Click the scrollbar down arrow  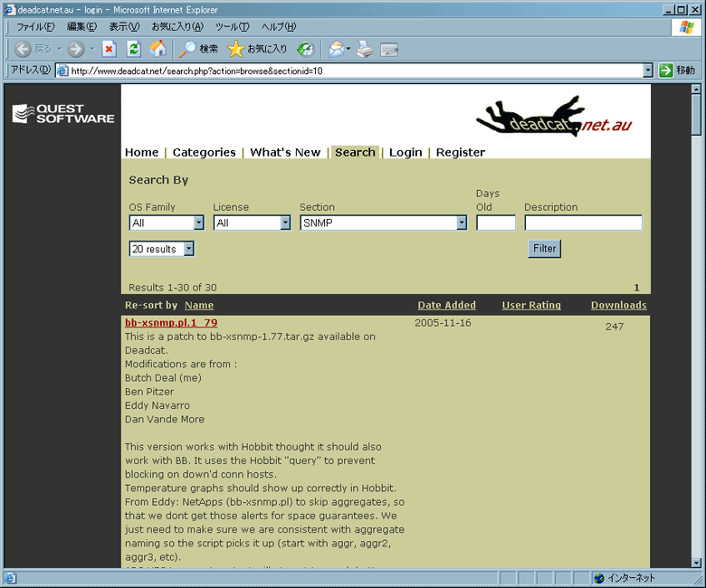click(x=696, y=563)
